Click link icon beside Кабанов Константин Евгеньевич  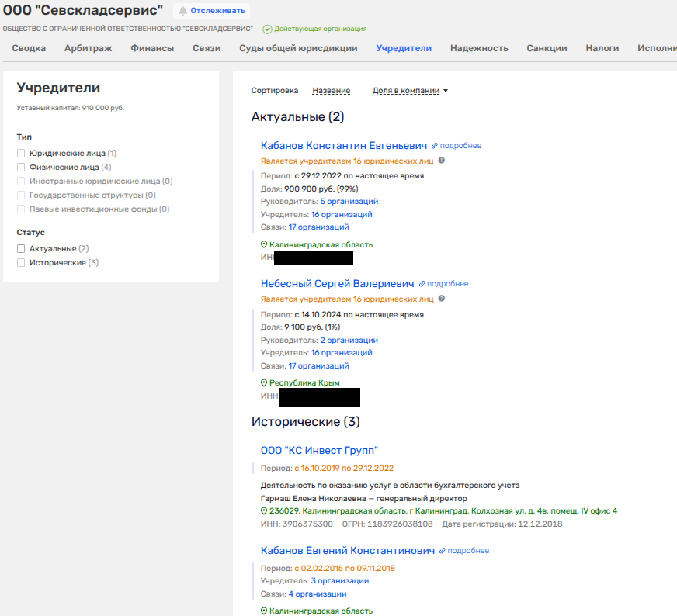(x=435, y=146)
